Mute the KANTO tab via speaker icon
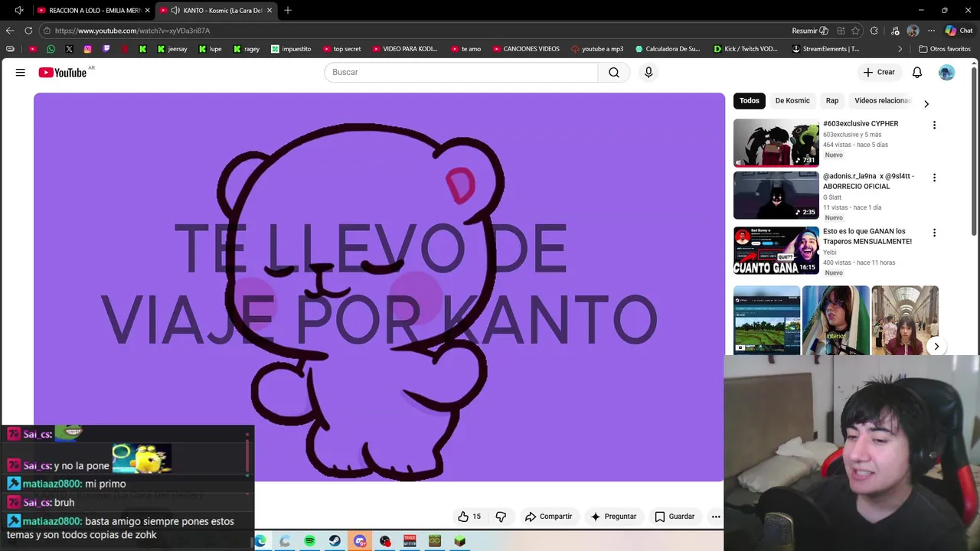This screenshot has height=551, width=980. (x=175, y=11)
